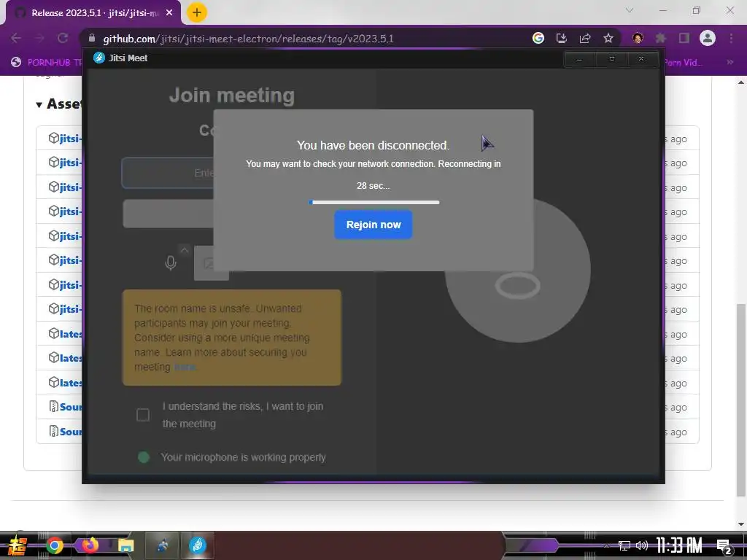Open the tab search dropdown in Chrome title bar

point(630,10)
